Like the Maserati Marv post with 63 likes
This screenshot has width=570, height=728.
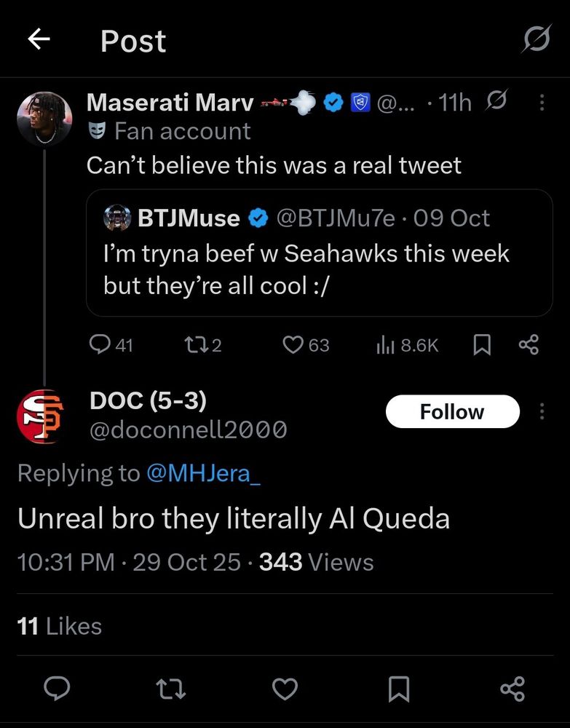click(306, 345)
